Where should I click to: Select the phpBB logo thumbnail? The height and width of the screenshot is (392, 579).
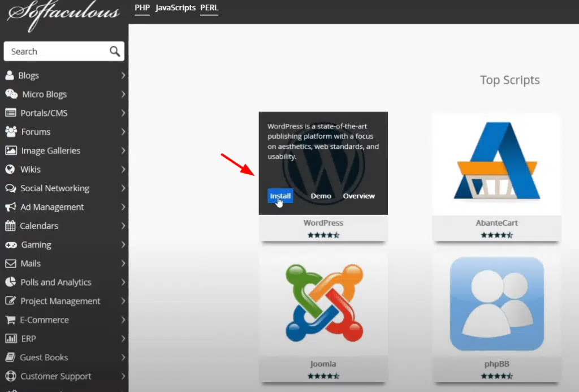point(496,304)
